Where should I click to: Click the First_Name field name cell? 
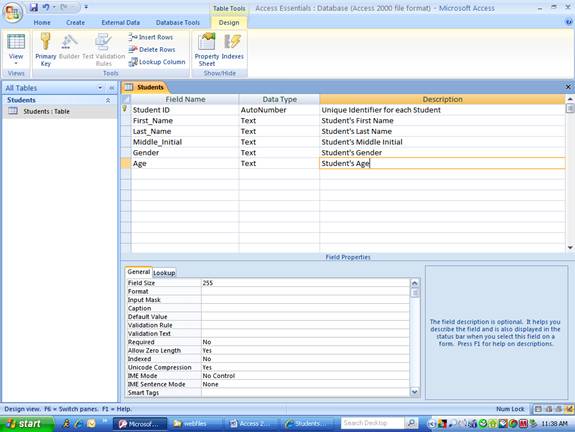tap(185, 121)
